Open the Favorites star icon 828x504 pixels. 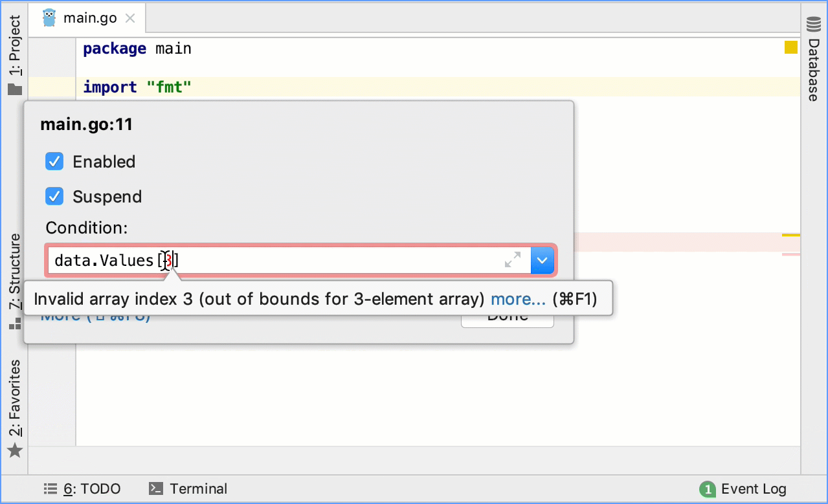(15, 450)
